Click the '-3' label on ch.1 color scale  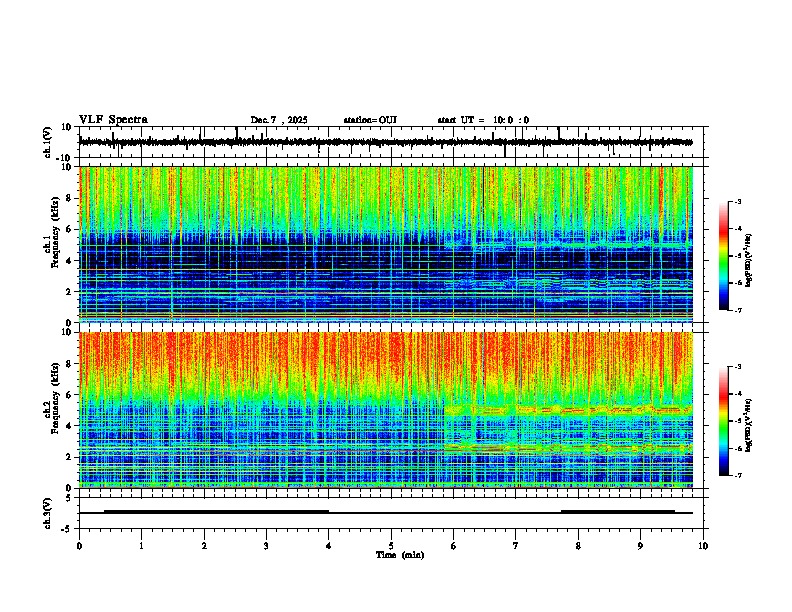[x=738, y=202]
